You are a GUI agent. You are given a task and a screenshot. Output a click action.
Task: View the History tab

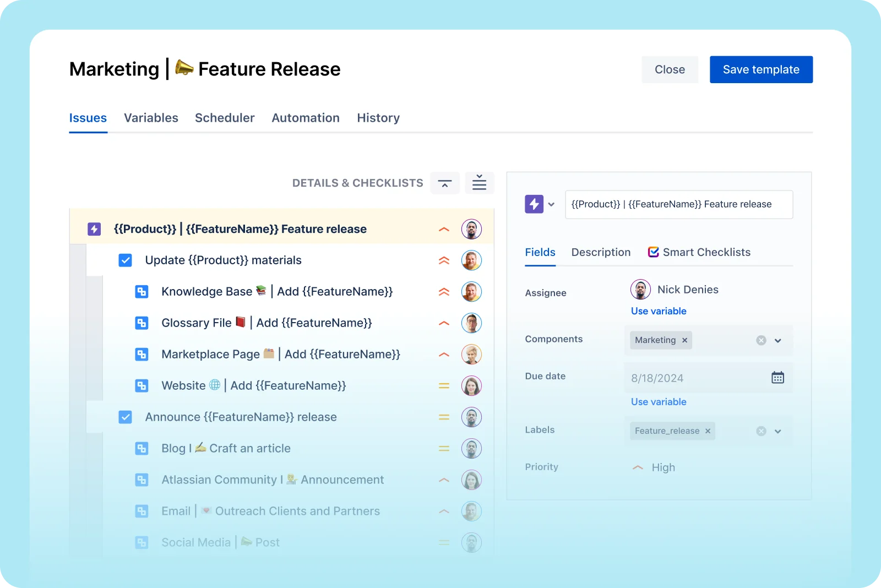[378, 118]
